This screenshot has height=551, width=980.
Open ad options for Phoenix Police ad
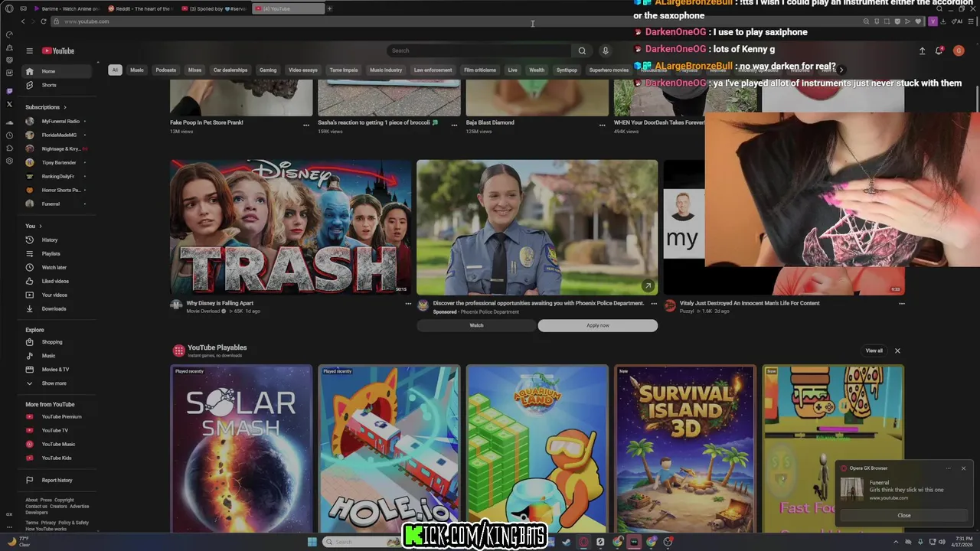pos(654,303)
